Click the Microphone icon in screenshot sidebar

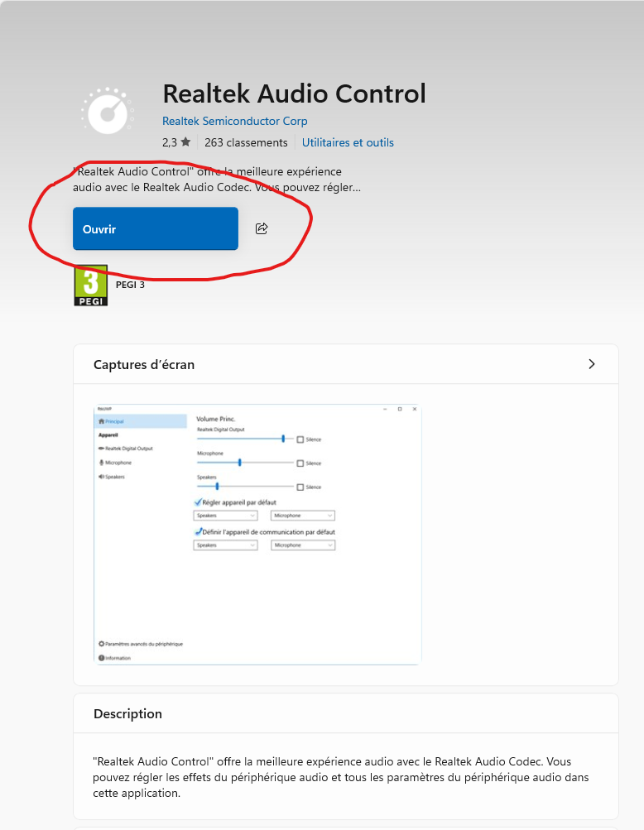pyautogui.click(x=101, y=463)
